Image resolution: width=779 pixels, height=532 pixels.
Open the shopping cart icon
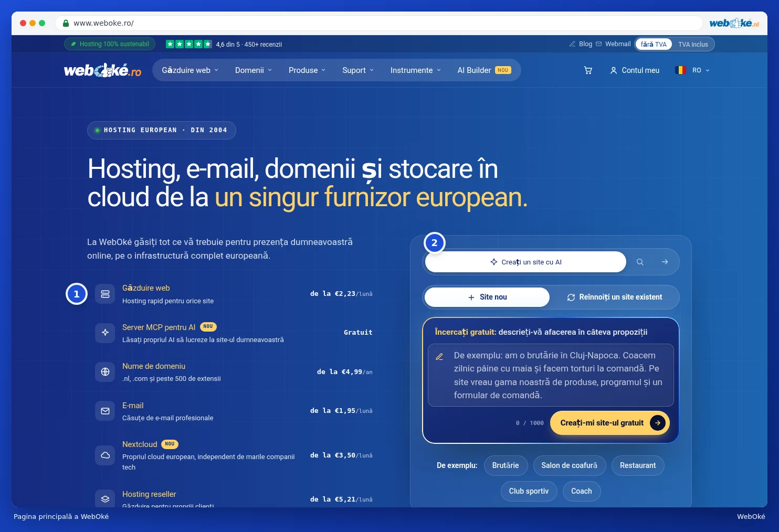coord(588,70)
